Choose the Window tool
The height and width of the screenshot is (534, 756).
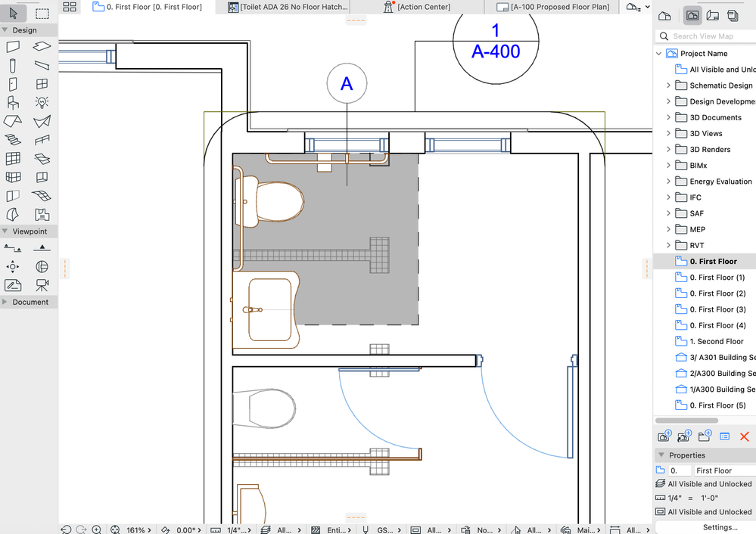coord(42,84)
